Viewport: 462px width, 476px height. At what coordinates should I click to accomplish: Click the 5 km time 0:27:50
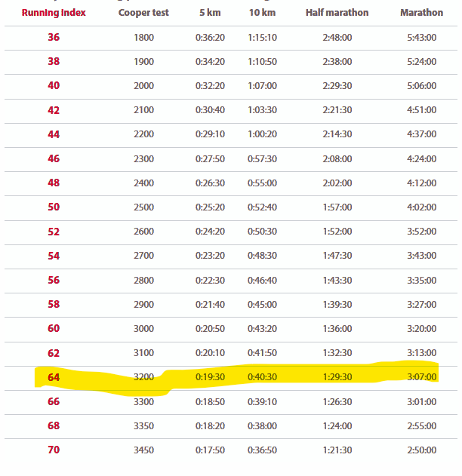[x=211, y=158]
